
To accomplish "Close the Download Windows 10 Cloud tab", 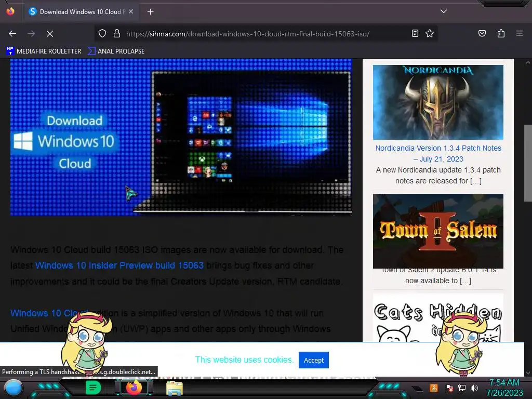I will 131,11.
